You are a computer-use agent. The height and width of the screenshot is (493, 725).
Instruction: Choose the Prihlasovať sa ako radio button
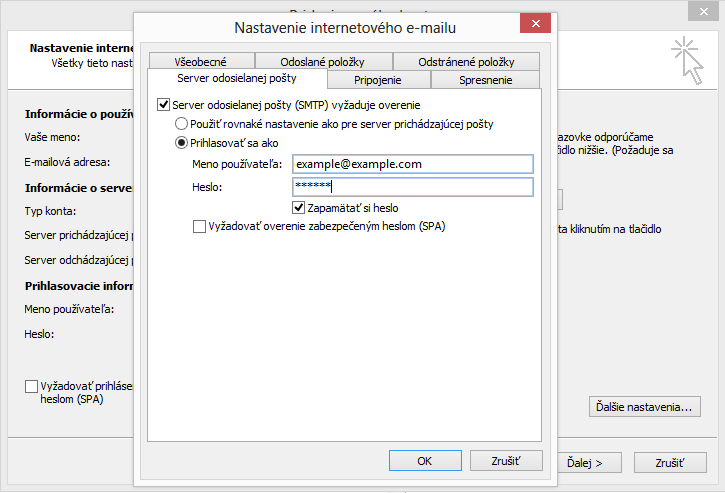tap(181, 143)
